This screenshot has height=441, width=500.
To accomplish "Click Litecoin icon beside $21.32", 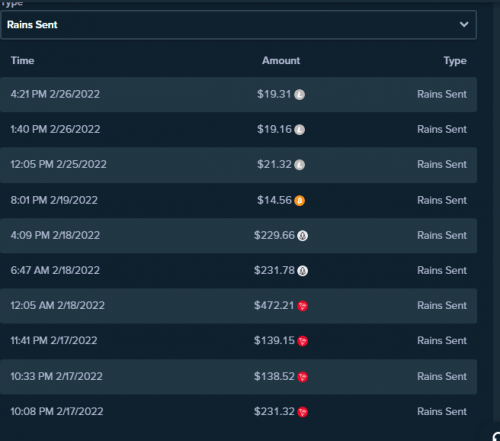I will coord(299,165).
